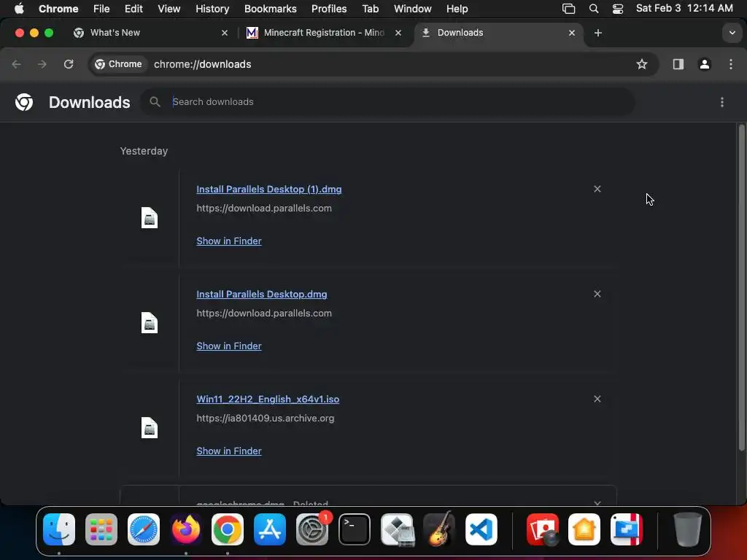This screenshot has height=560, width=747.
Task: Open Control Center from the menu bar
Action: click(x=617, y=9)
